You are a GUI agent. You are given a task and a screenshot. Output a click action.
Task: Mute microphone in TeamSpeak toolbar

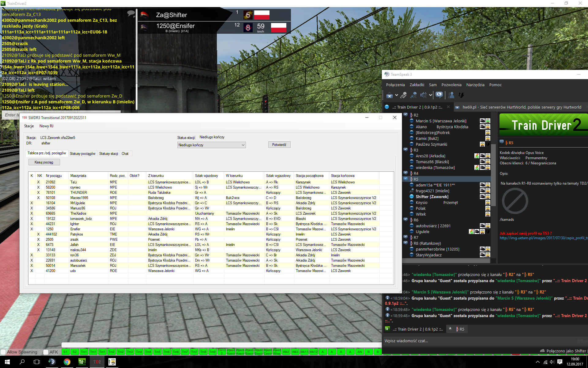coord(414,95)
